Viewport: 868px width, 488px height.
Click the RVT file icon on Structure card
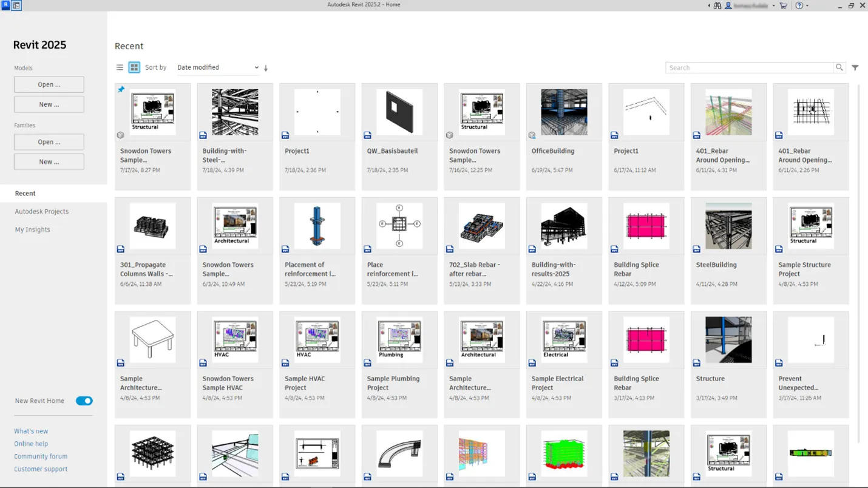click(x=696, y=363)
